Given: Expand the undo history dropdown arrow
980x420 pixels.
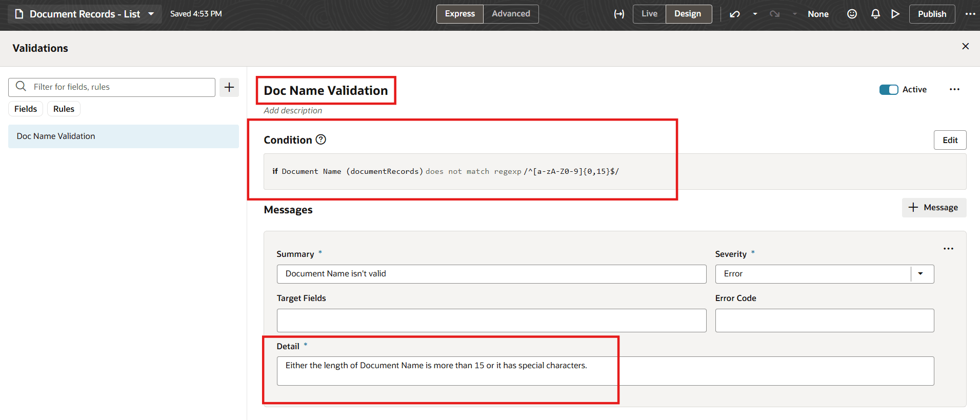Looking at the screenshot, I should 755,14.
